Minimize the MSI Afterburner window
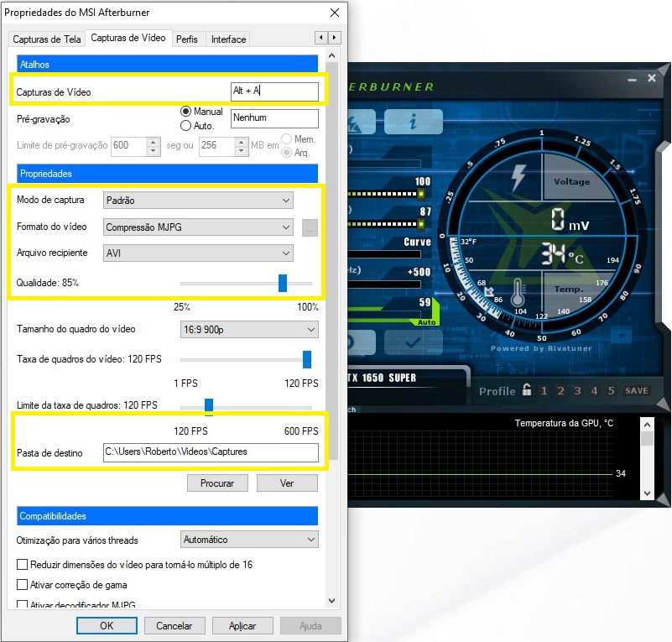 pos(632,79)
